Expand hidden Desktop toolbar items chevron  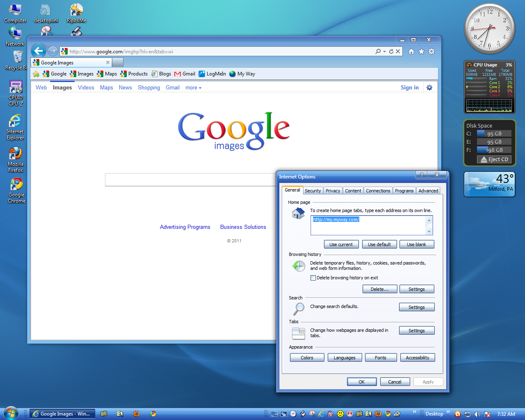448,412
